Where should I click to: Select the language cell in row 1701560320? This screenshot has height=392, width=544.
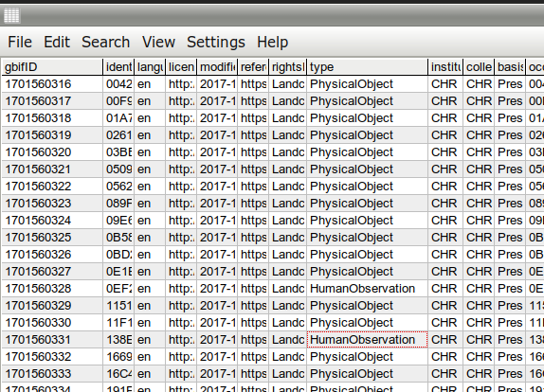(x=150, y=152)
